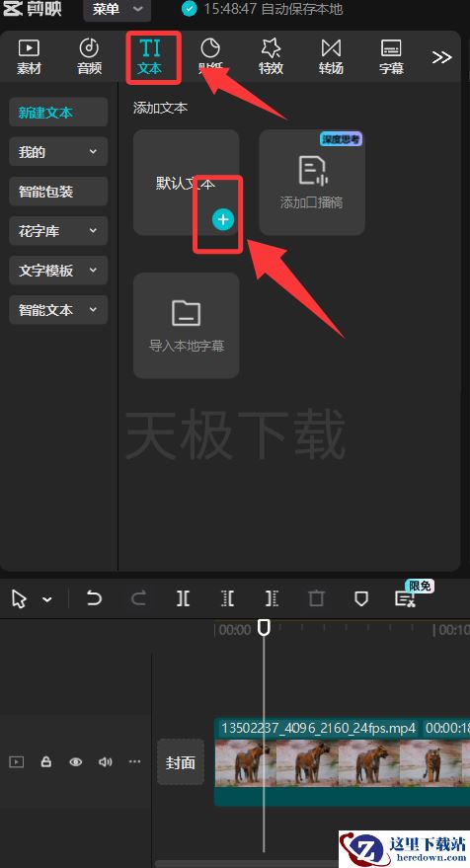The width and height of the screenshot is (470, 868).
Task: Click the 封面 cover button
Action: pos(181,762)
